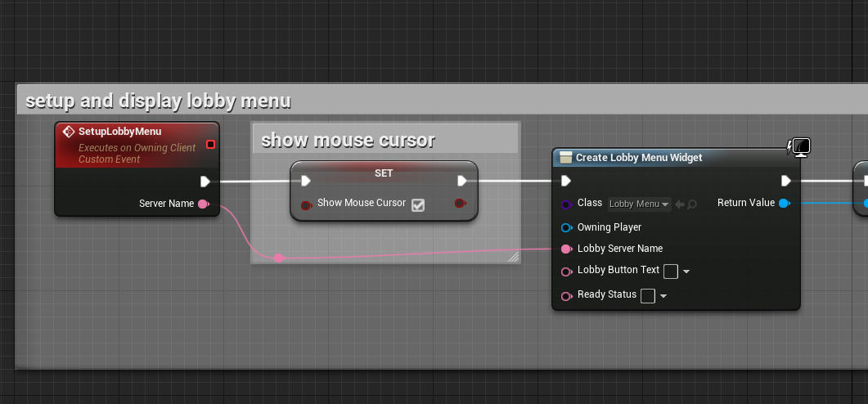The height and width of the screenshot is (404, 868).
Task: Click the Ready Status value field
Action: click(x=648, y=295)
